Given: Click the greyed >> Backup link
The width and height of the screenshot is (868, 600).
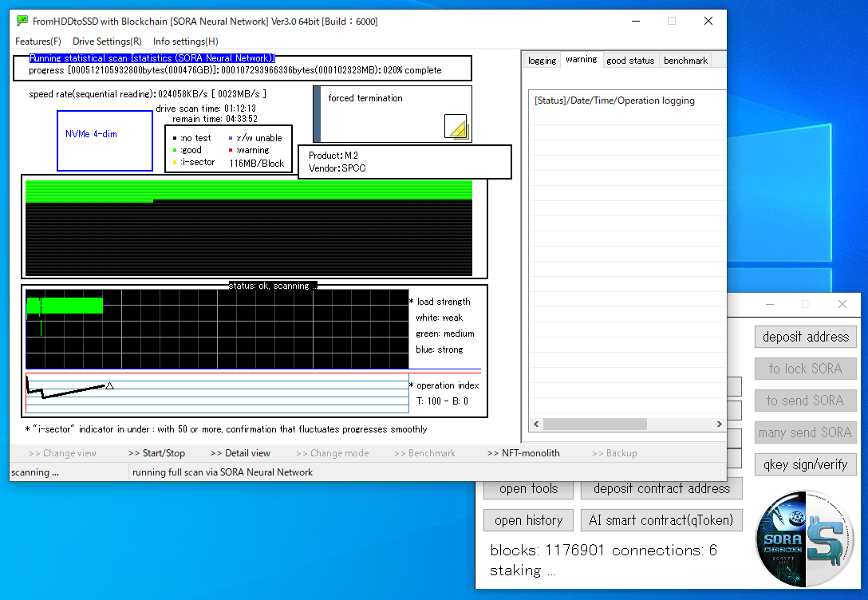Looking at the screenshot, I should tap(614, 453).
